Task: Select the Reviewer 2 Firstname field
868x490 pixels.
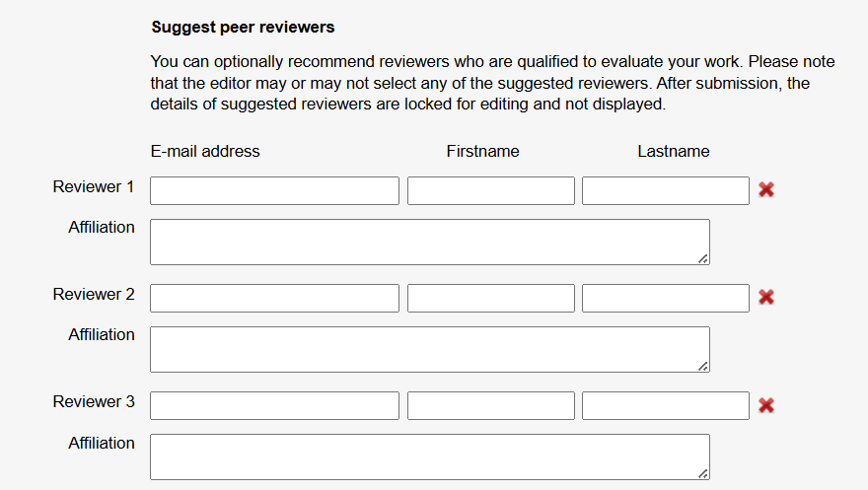Action: tap(491, 298)
